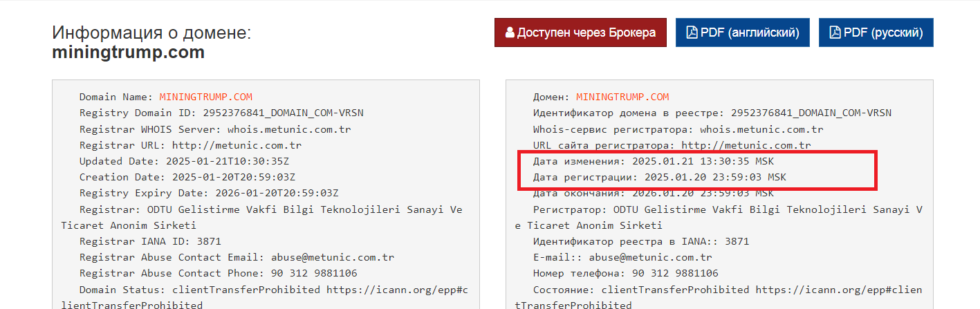Click the miningtrump.com bold page heading

point(128,53)
